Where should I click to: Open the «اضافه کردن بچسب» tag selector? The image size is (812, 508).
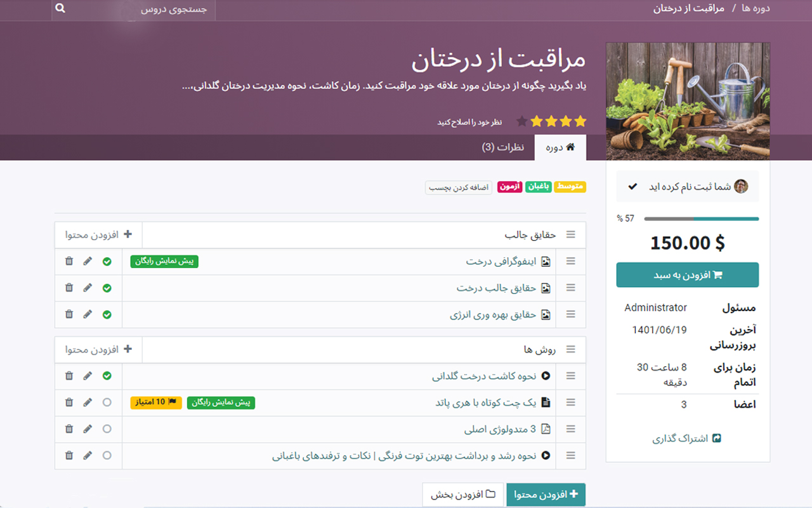click(x=458, y=187)
